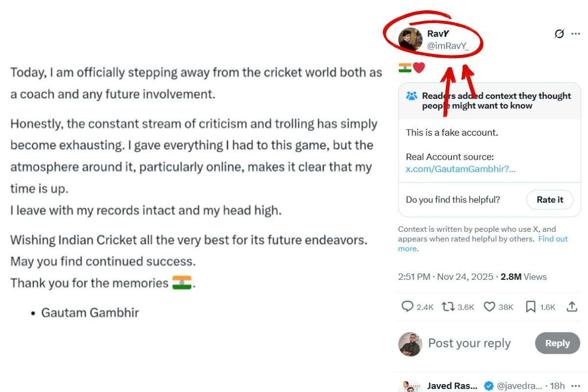Click the bookmark icon showing 1.6K

[x=531, y=307]
